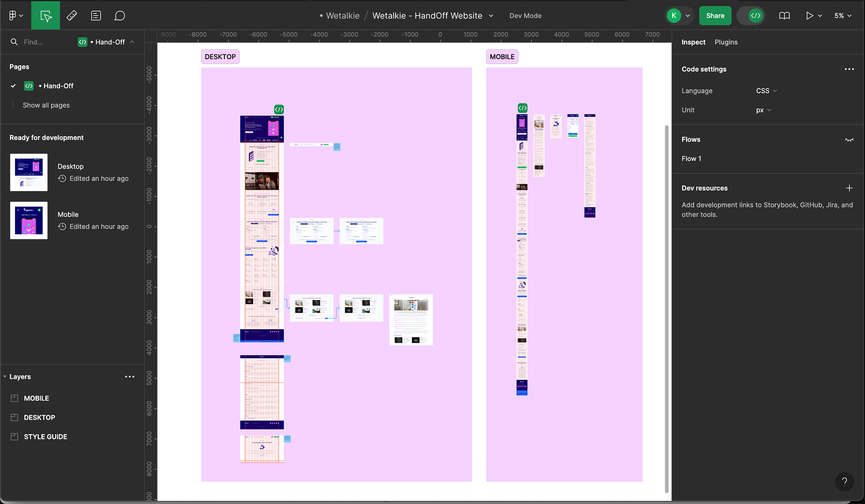Switch to the Inspect tab

[x=693, y=42]
